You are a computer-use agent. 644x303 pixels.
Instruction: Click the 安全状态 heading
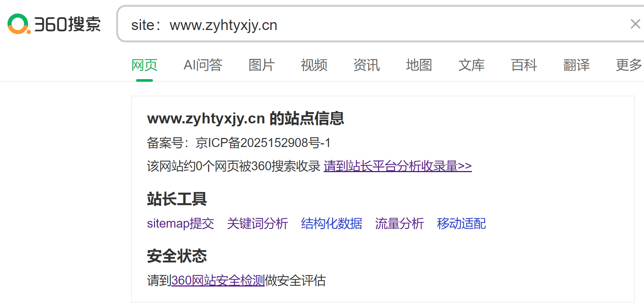click(177, 256)
